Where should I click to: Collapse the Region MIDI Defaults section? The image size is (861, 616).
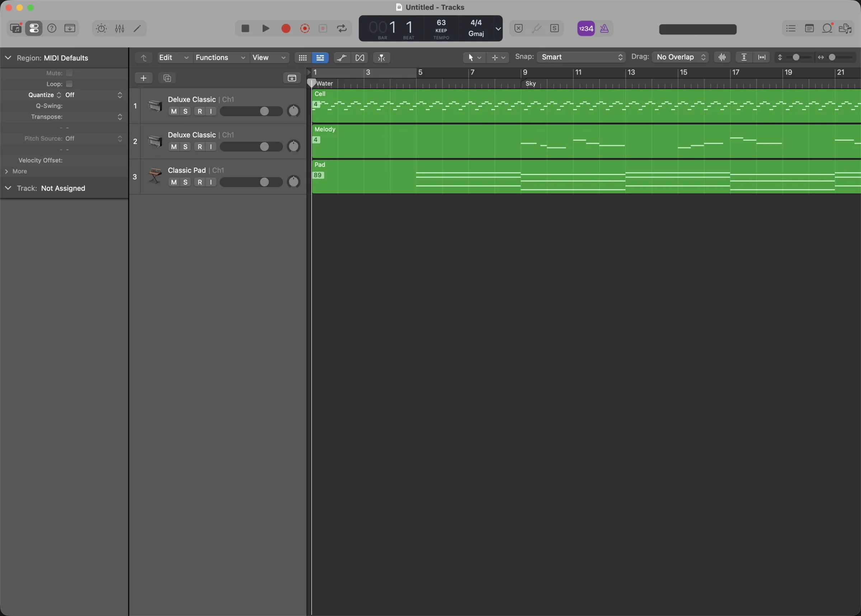[x=8, y=58]
